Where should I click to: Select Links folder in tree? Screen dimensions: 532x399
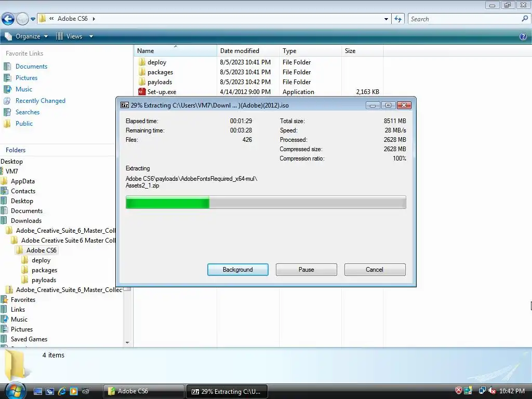(x=18, y=310)
